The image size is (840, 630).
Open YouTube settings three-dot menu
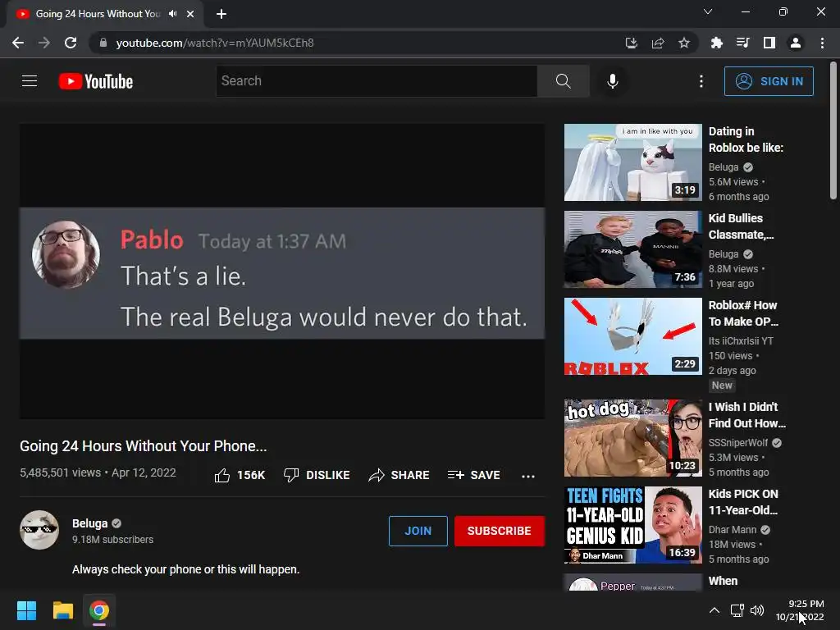(701, 81)
